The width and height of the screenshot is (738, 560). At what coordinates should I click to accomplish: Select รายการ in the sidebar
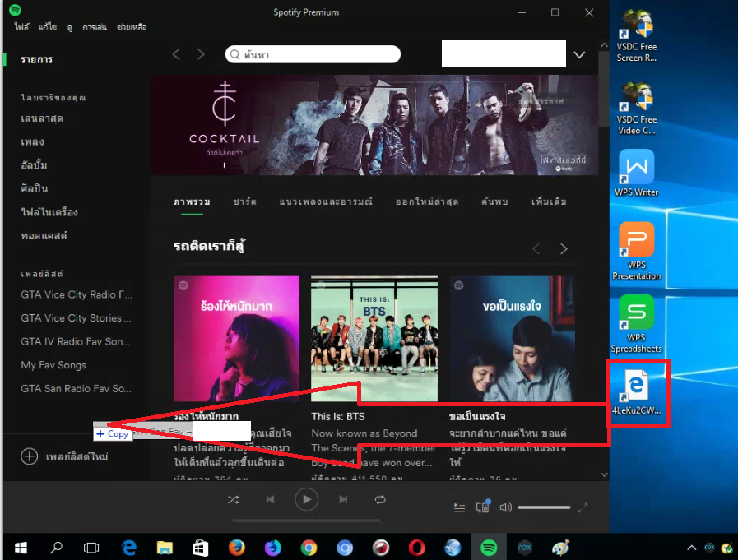click(x=37, y=60)
